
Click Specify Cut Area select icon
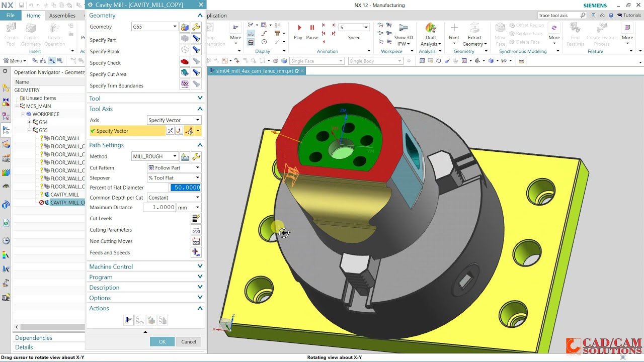(x=185, y=73)
